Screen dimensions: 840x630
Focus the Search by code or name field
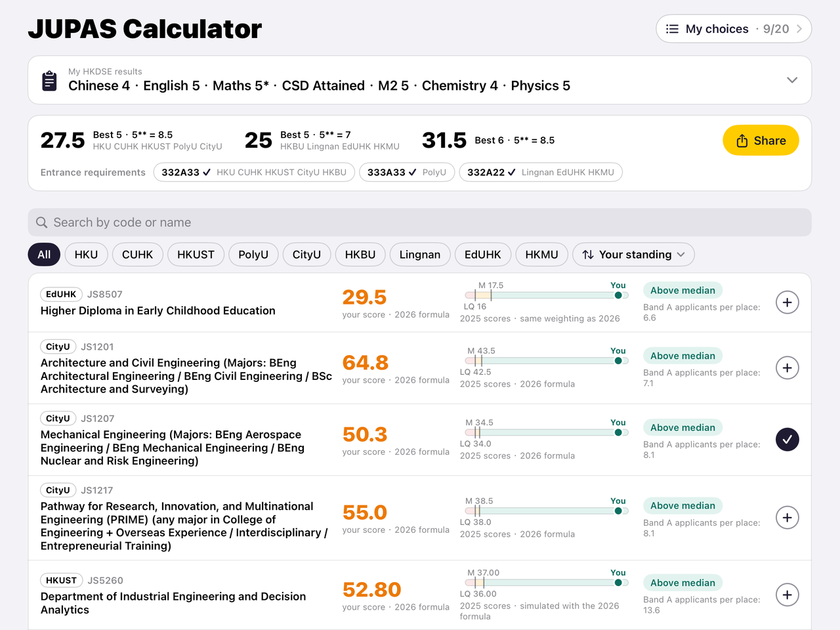tap(420, 222)
